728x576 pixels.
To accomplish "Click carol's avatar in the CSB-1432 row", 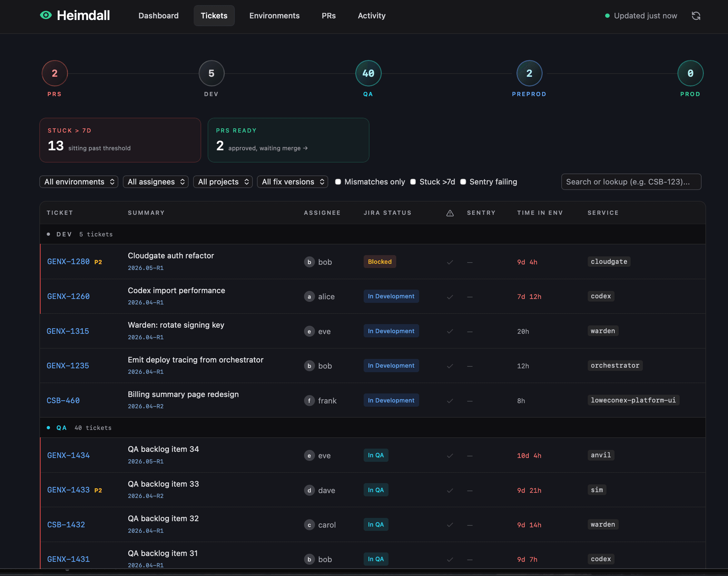I will point(309,525).
